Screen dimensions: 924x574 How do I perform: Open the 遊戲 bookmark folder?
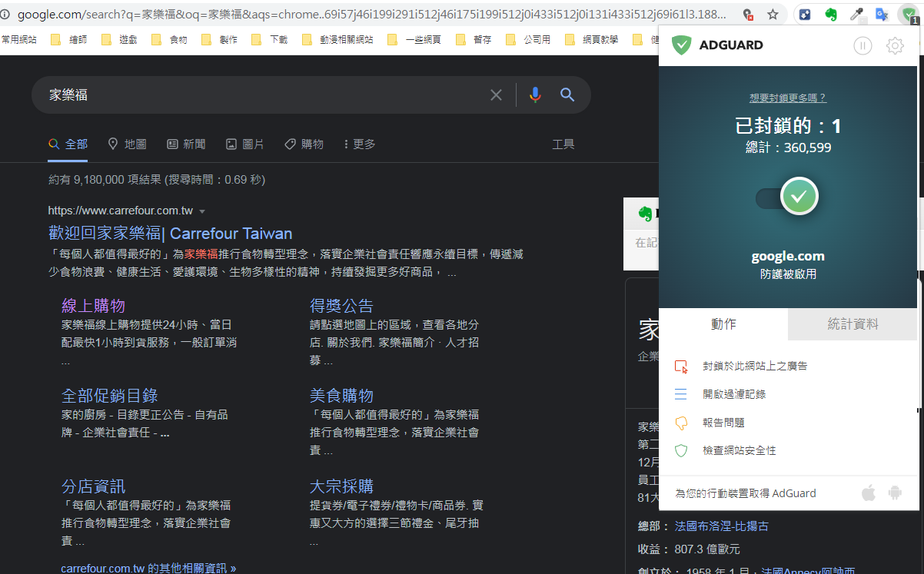pos(120,40)
